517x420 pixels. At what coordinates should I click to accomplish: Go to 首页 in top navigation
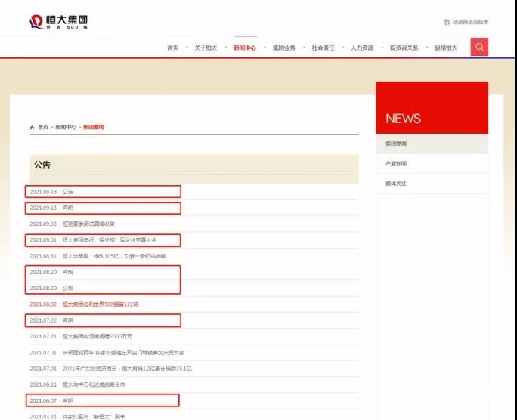173,48
